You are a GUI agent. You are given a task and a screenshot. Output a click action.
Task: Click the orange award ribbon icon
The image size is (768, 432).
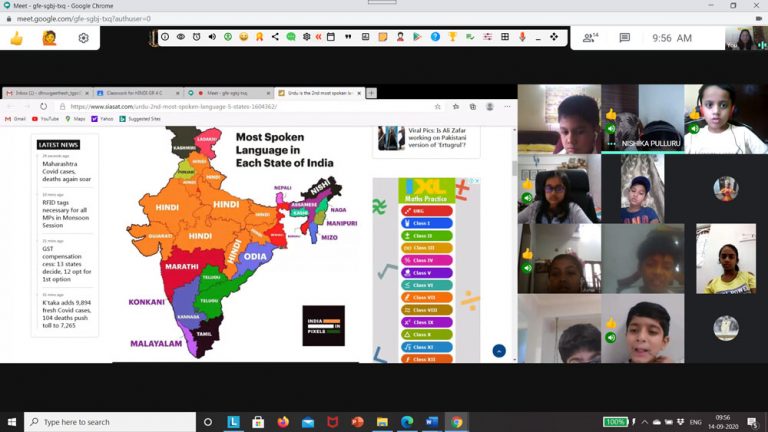tap(259, 37)
